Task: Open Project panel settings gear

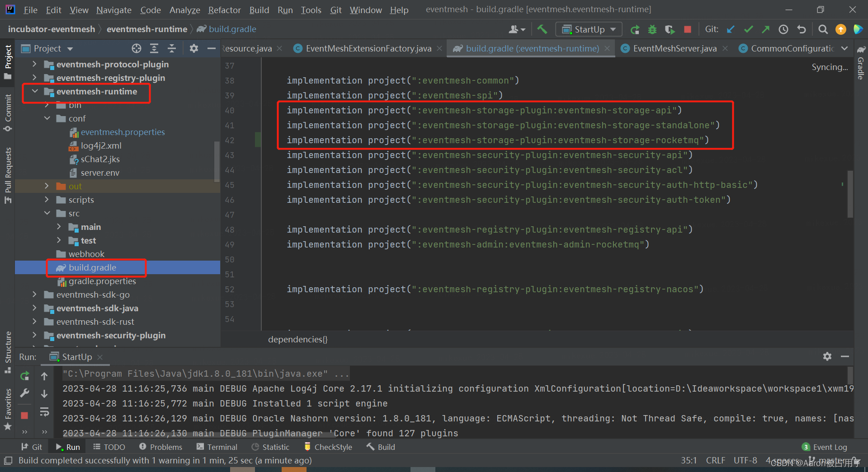Action: 194,48
